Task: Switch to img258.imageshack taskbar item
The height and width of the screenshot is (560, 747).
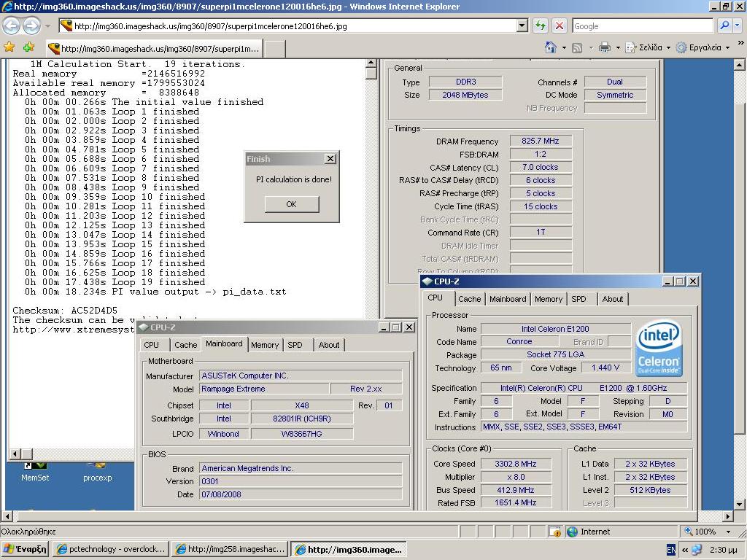Action: pyautogui.click(x=230, y=549)
